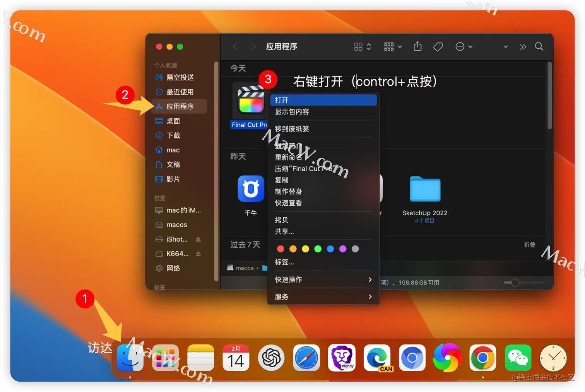Select the 千牛 app icon
Image resolution: width=585 pixels, height=392 pixels.
(x=251, y=189)
